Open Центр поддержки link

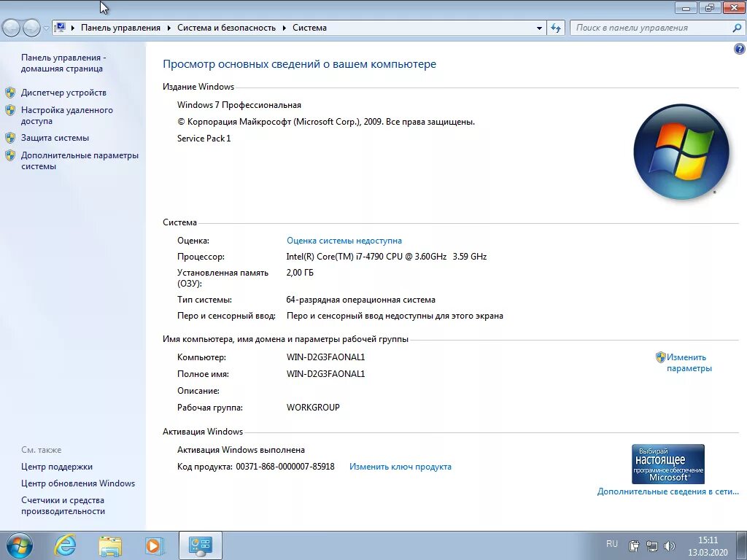pyautogui.click(x=57, y=467)
